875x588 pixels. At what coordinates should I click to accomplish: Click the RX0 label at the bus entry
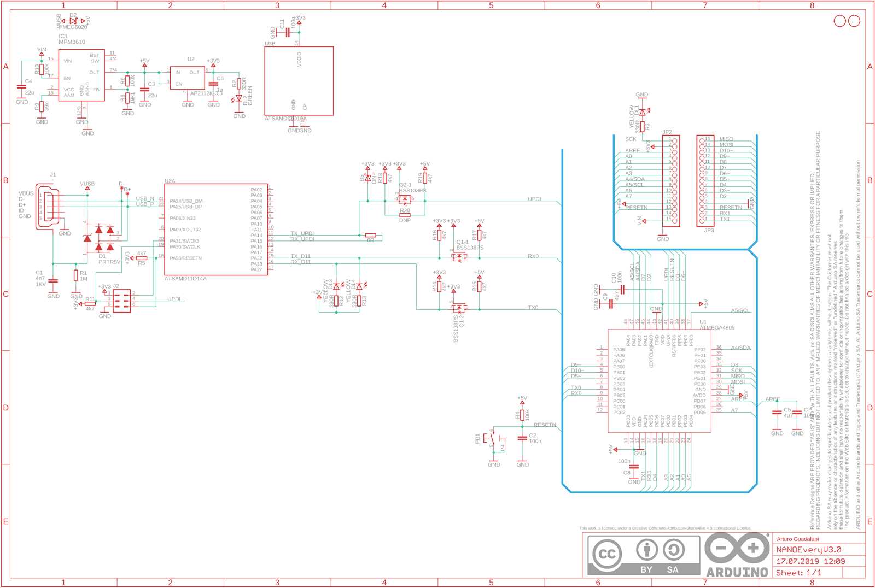click(x=533, y=256)
